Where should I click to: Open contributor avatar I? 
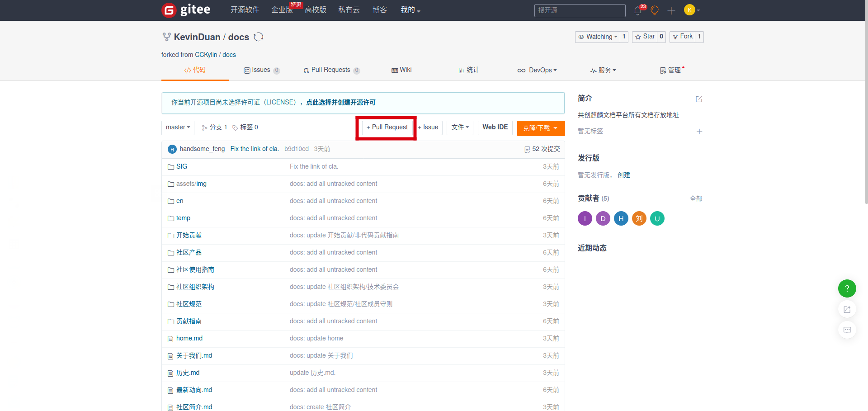tap(585, 219)
